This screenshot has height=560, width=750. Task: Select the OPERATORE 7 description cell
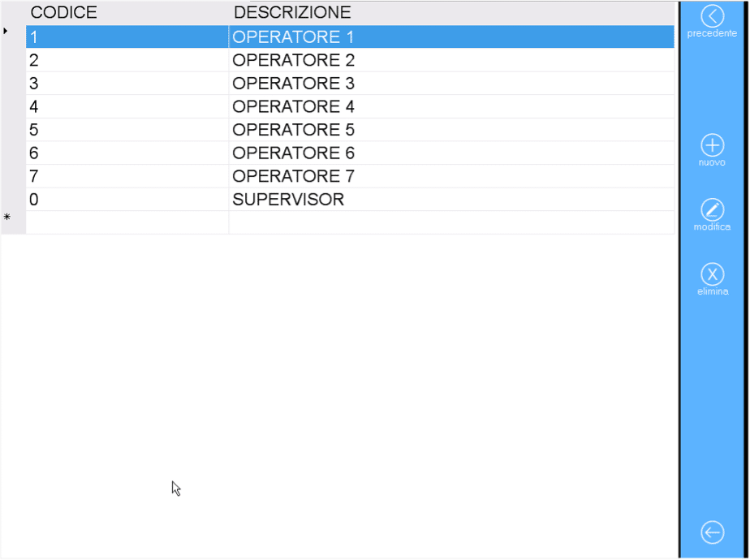[451, 176]
